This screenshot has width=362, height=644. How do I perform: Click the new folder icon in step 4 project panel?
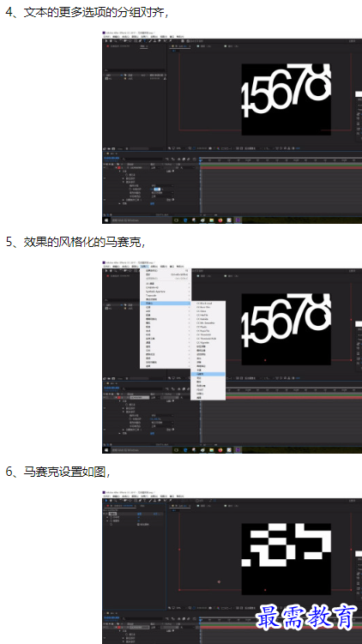pyautogui.click(x=108, y=148)
